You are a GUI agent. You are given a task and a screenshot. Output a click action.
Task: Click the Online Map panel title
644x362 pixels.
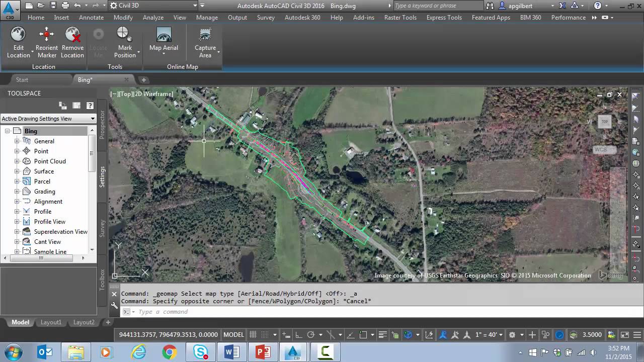pos(183,66)
